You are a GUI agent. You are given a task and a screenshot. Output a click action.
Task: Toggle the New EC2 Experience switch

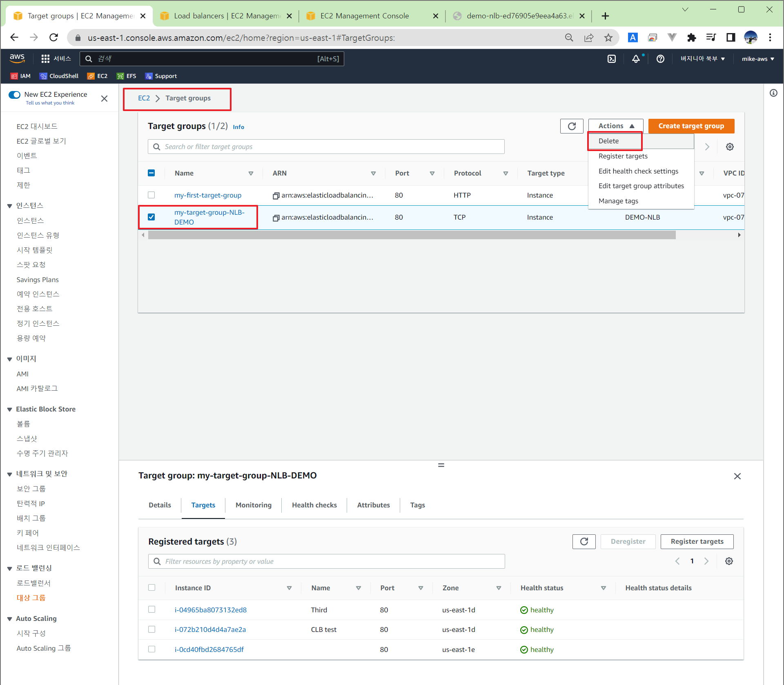click(15, 95)
